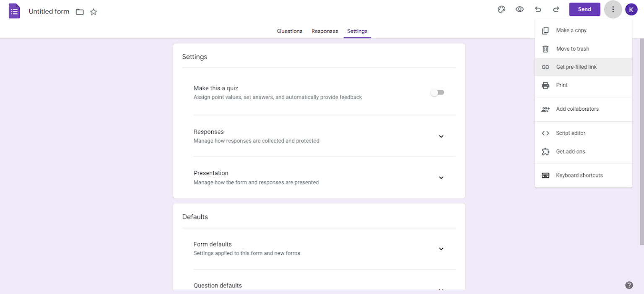This screenshot has height=294, width=644.
Task: Expand the Presentation settings section
Action: (x=441, y=178)
